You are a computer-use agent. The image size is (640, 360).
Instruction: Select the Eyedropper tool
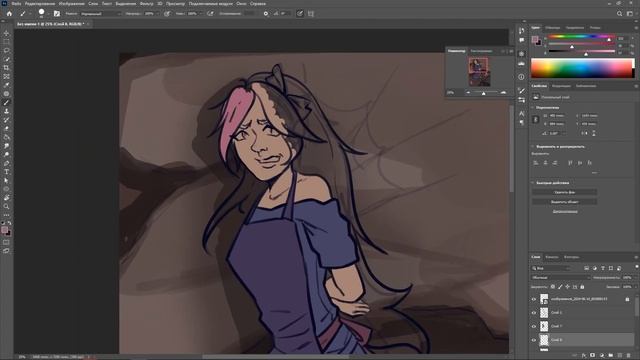6,85
